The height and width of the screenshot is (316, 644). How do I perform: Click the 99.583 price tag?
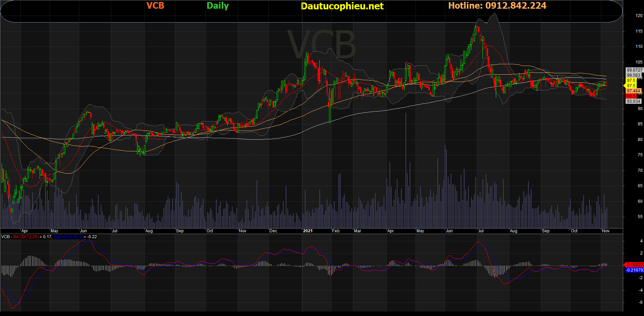pos(634,75)
